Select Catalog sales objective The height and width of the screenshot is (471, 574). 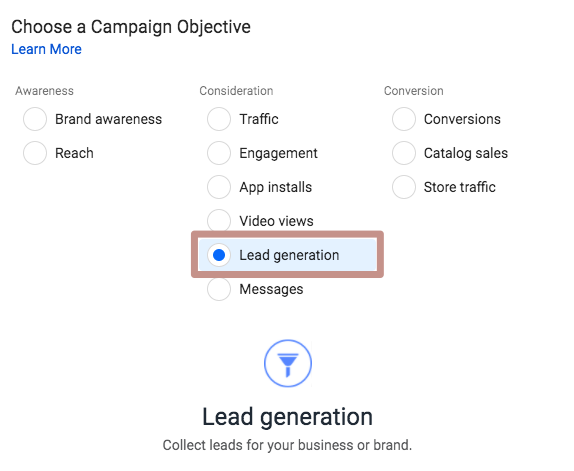click(404, 153)
